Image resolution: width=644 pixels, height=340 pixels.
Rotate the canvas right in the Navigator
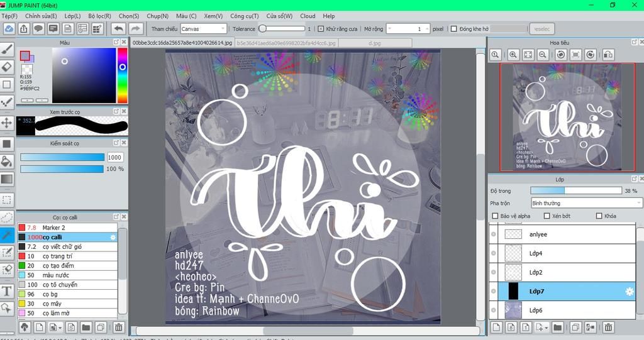pyautogui.click(x=591, y=55)
